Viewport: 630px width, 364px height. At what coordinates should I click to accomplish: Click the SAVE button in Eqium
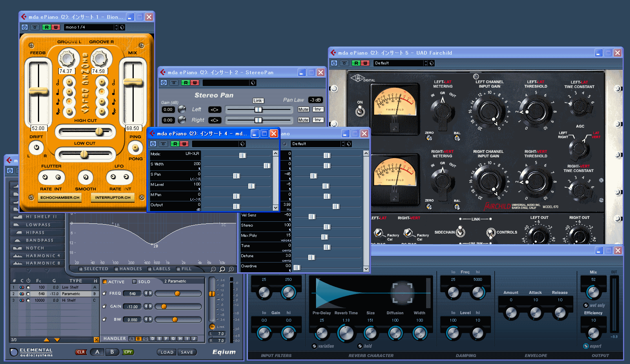(187, 352)
